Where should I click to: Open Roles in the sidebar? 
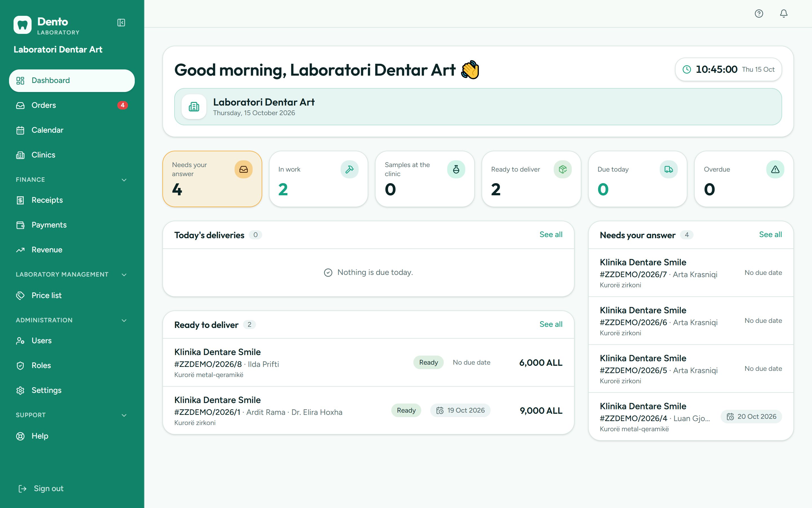(x=72, y=365)
